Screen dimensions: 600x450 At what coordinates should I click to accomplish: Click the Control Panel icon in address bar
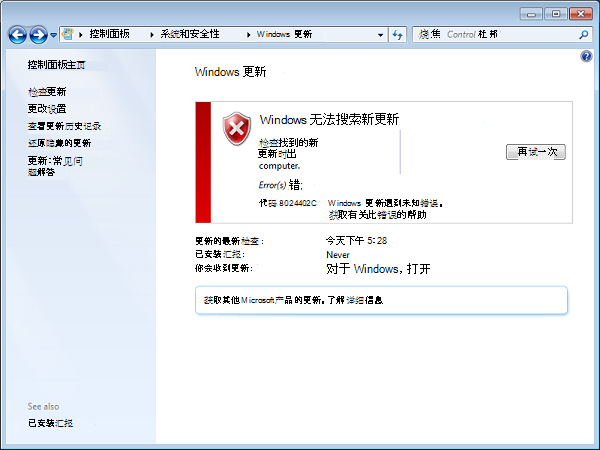[68, 34]
